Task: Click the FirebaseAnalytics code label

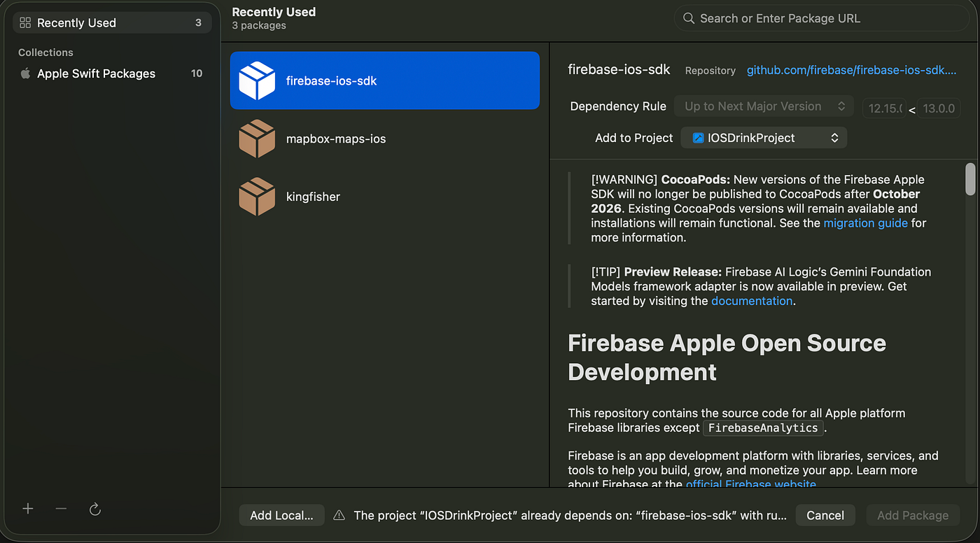Action: coord(763,428)
